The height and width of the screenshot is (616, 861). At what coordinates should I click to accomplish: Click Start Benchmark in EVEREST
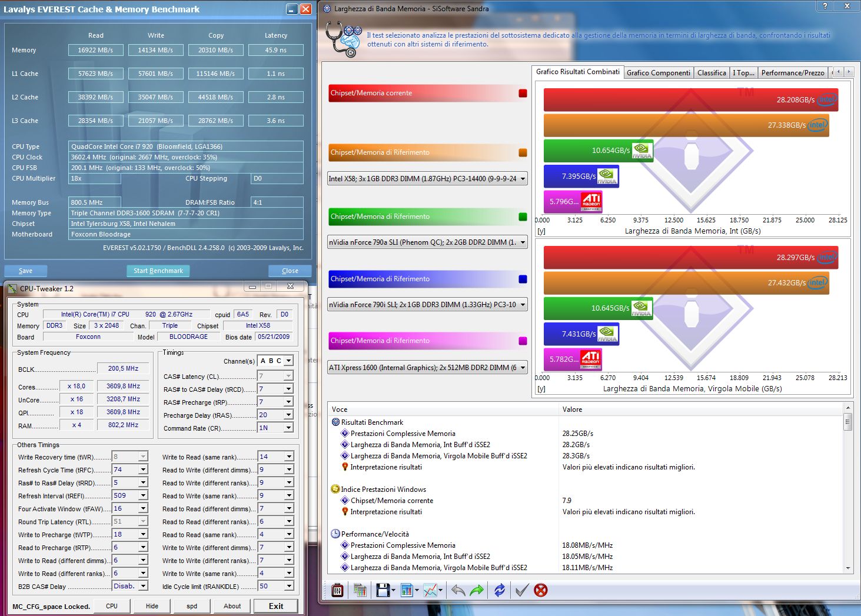[158, 271]
